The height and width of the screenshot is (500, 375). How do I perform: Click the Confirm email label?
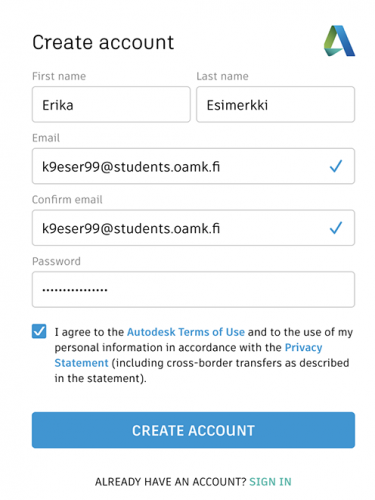[x=67, y=199]
